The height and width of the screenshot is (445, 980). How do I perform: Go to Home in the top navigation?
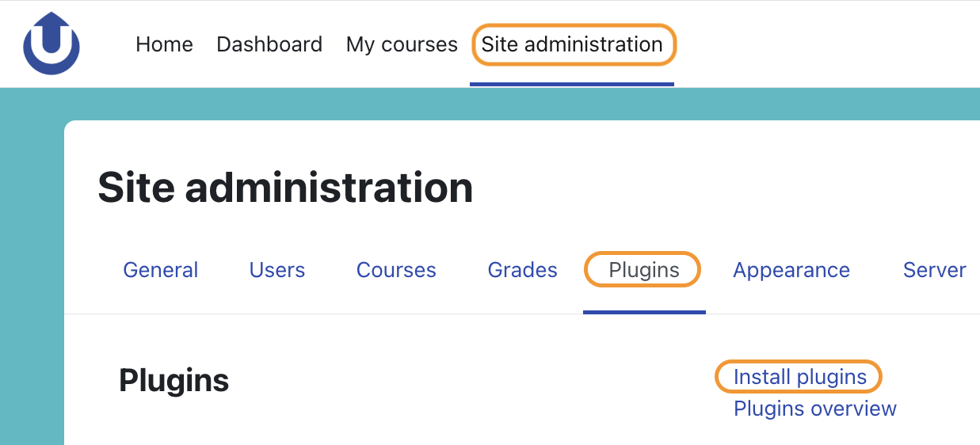164,44
